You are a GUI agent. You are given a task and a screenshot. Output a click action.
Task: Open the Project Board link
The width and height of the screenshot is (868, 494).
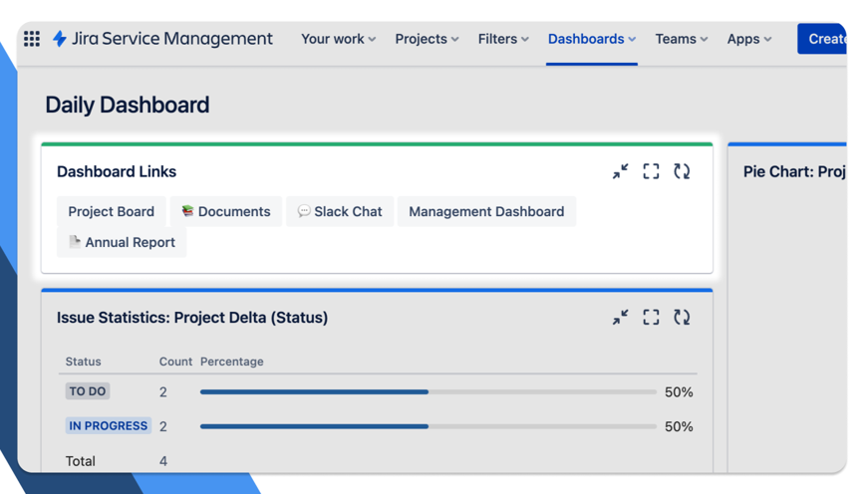pos(111,211)
